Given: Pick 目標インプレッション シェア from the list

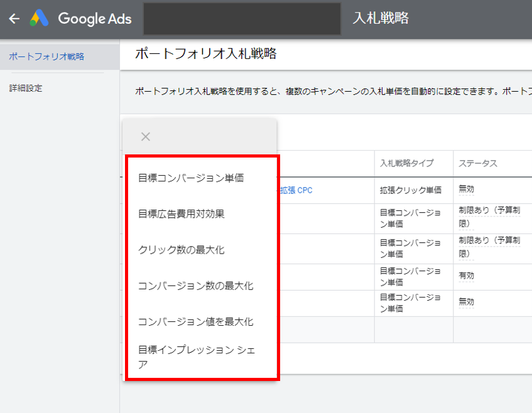Looking at the screenshot, I should 197,357.
